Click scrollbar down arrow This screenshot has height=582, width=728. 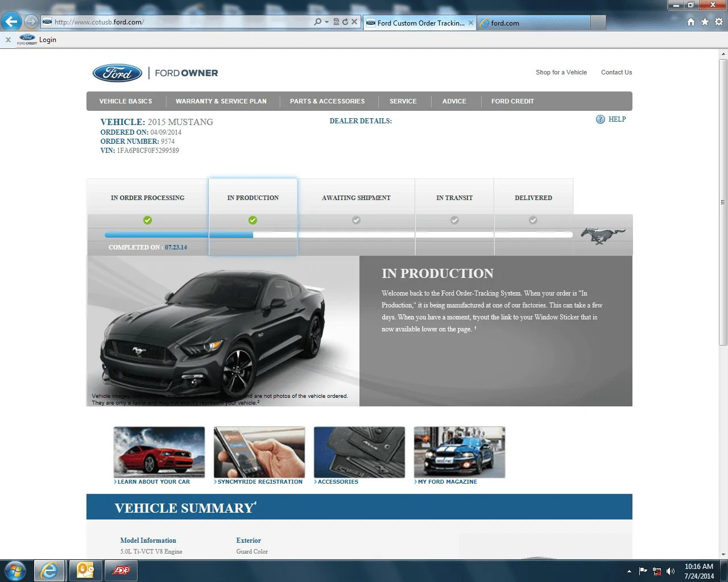[x=723, y=554]
